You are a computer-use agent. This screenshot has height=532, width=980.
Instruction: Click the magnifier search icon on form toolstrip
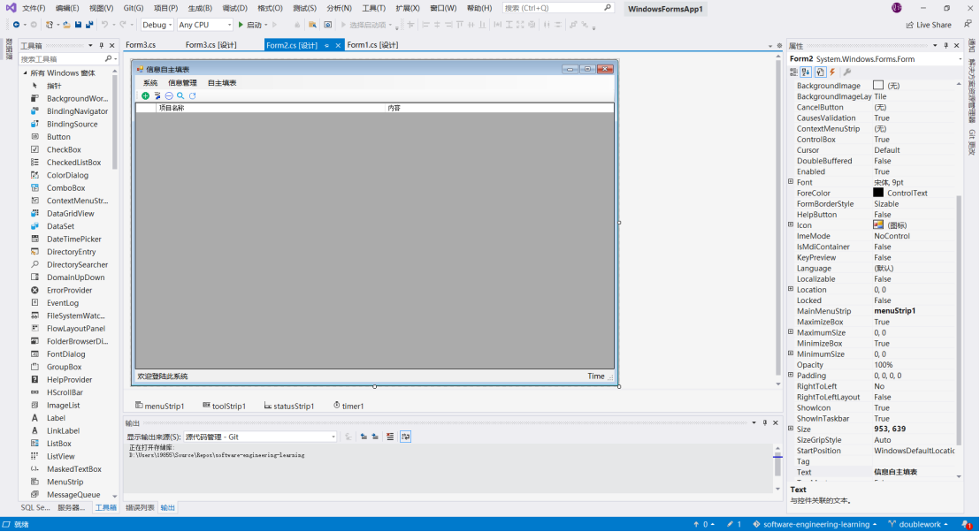[180, 95]
